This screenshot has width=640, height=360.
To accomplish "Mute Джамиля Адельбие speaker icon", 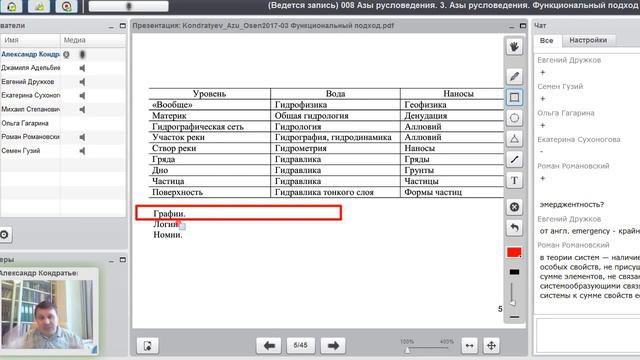I will [x=82, y=68].
